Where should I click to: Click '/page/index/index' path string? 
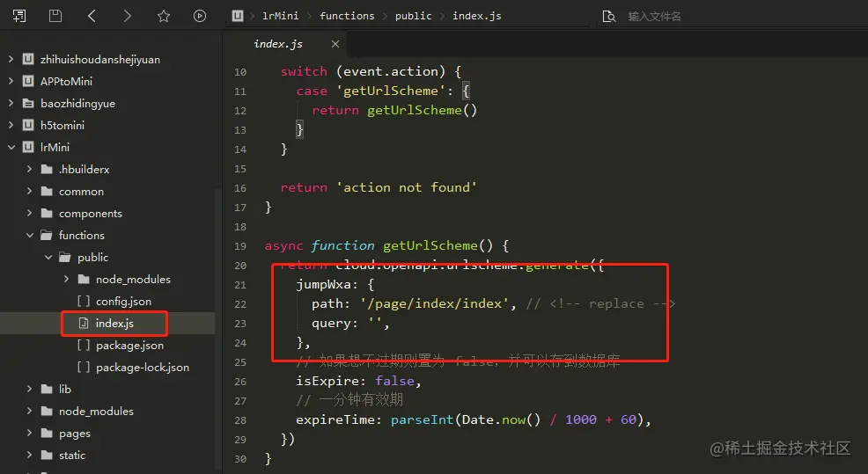(434, 303)
